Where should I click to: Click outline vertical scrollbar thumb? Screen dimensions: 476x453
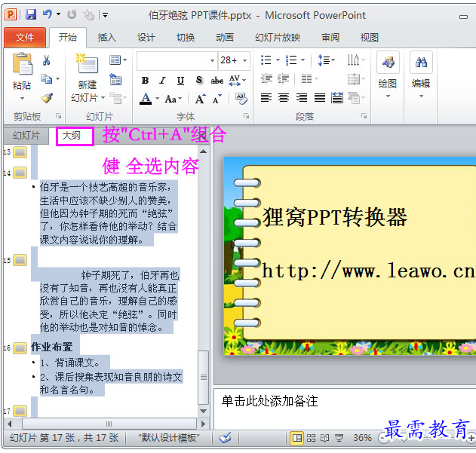[203, 377]
